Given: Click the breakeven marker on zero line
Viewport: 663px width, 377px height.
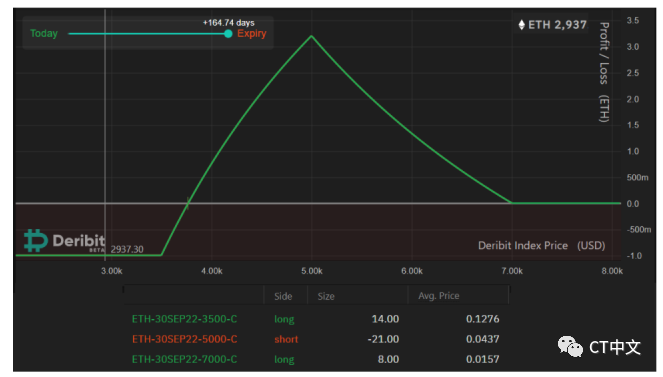Looking at the screenshot, I should tap(188, 203).
